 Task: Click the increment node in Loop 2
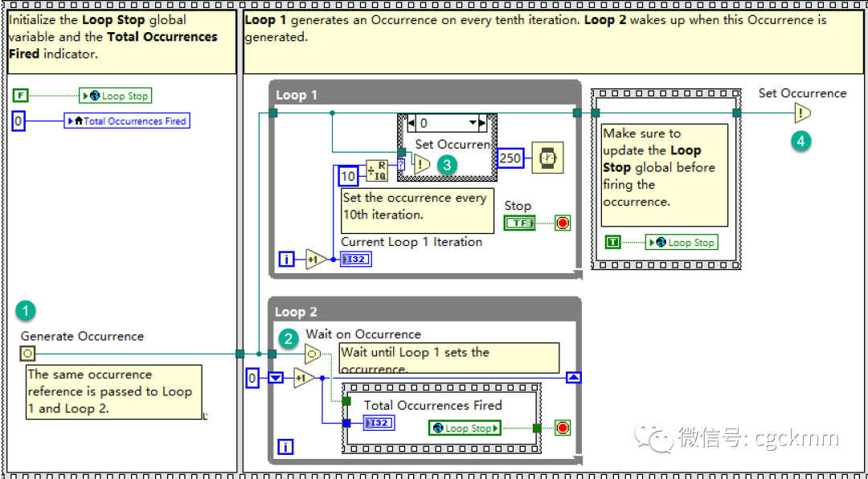tap(304, 379)
